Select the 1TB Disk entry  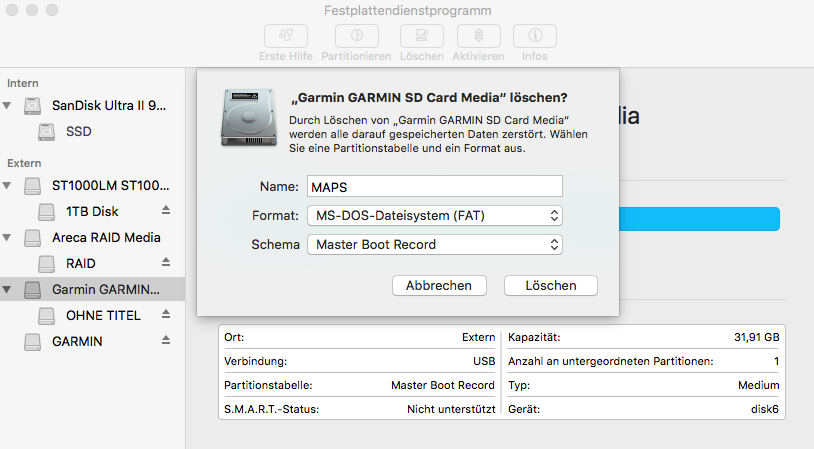click(x=92, y=212)
